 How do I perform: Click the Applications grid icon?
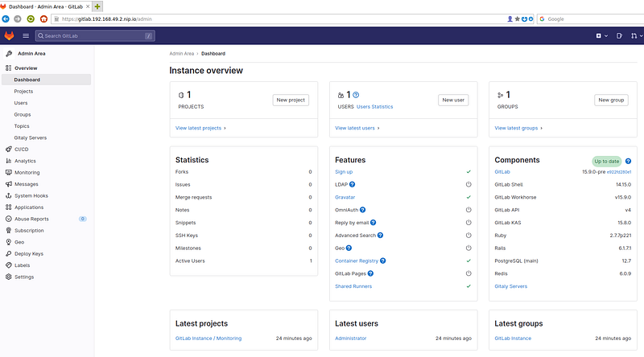click(9, 207)
